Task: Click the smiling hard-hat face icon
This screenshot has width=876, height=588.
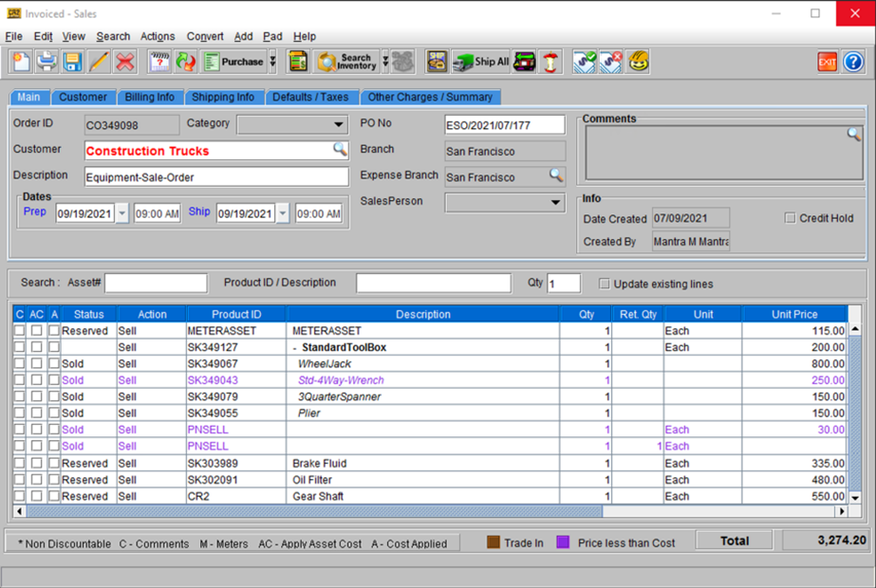Action: [x=638, y=62]
